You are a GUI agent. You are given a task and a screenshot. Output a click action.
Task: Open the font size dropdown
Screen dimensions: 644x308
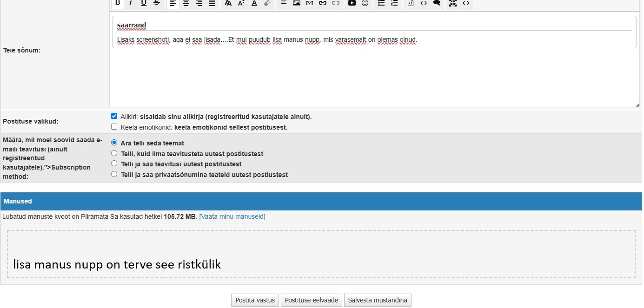coord(241,3)
